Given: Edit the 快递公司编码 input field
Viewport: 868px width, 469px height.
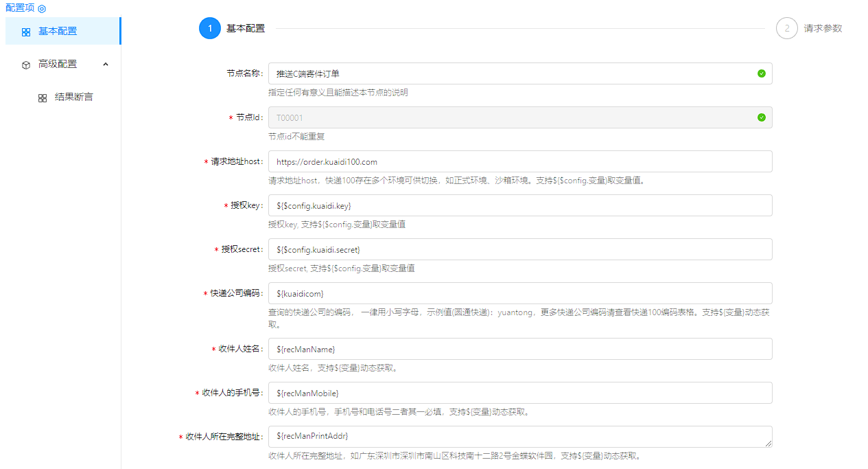Looking at the screenshot, I should (x=519, y=293).
